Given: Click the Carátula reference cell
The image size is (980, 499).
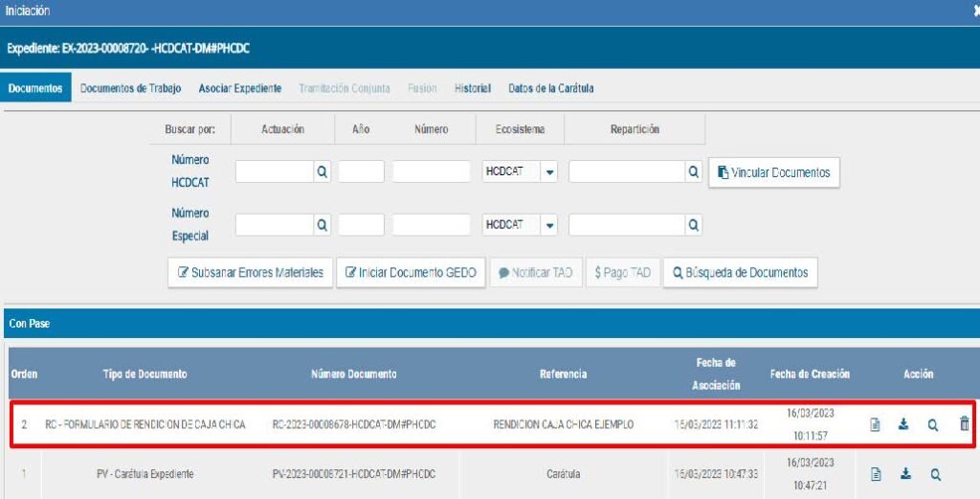Looking at the screenshot, I should pos(563,474).
